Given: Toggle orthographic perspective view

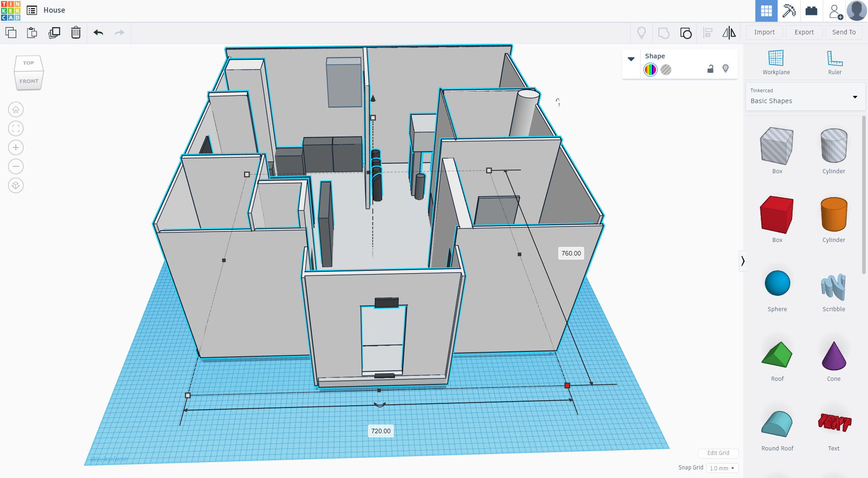Looking at the screenshot, I should point(16,185).
